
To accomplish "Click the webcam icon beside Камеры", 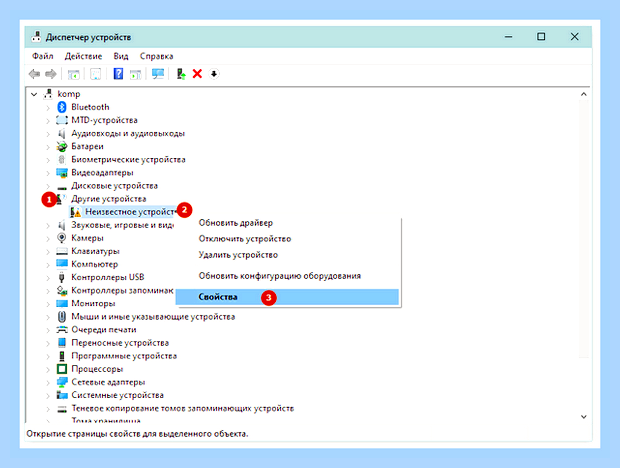I will point(62,238).
